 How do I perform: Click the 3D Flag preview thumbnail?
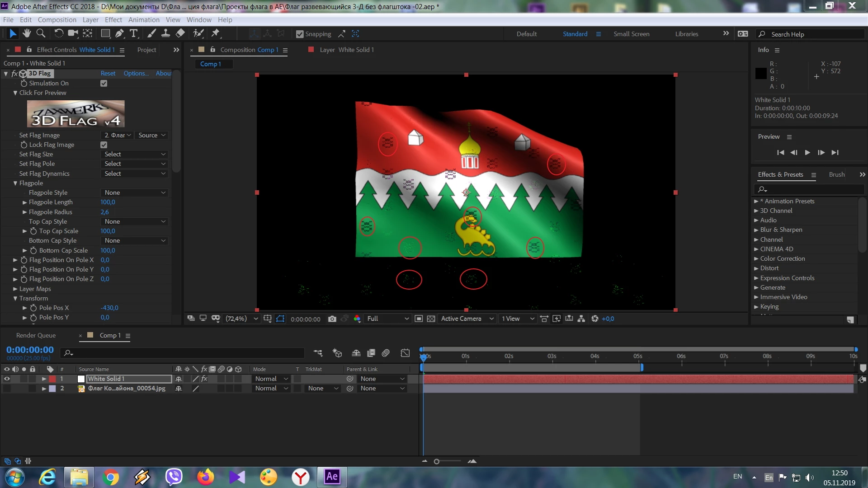[x=76, y=114]
